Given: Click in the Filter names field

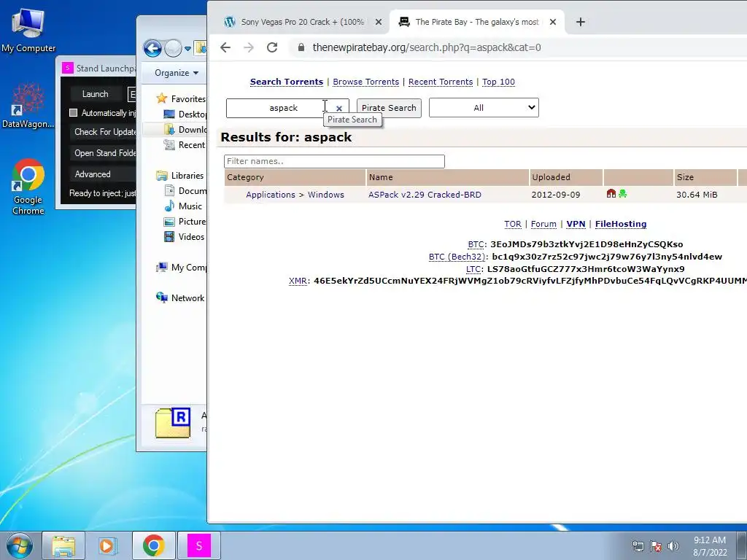Looking at the screenshot, I should 334,161.
